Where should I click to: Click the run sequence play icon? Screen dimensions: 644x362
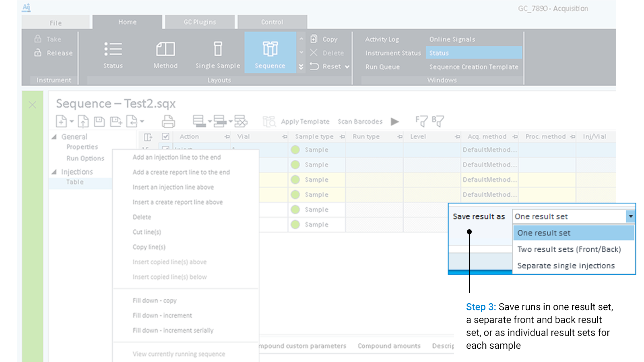(x=395, y=121)
